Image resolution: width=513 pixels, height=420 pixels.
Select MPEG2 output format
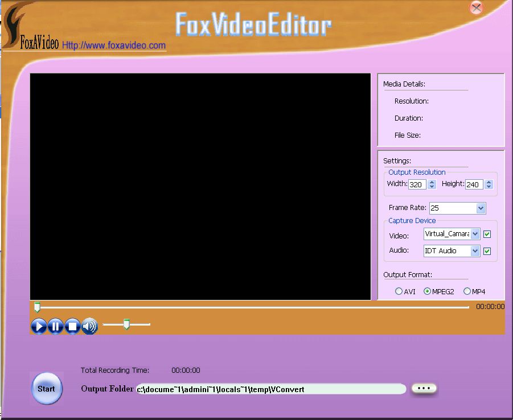click(x=427, y=291)
